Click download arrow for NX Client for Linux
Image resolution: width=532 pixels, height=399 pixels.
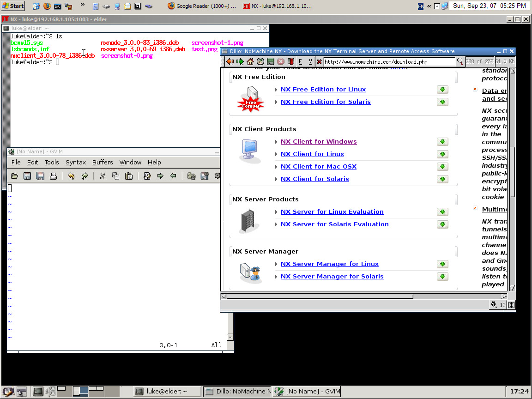coord(442,154)
